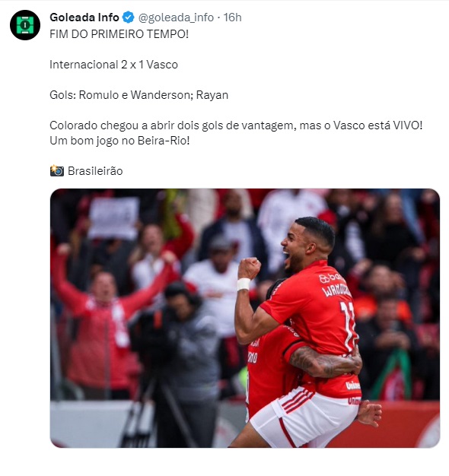This screenshot has height=476, width=449.
Task: Click the Goleada Info display name
Action: pyautogui.click(x=84, y=17)
